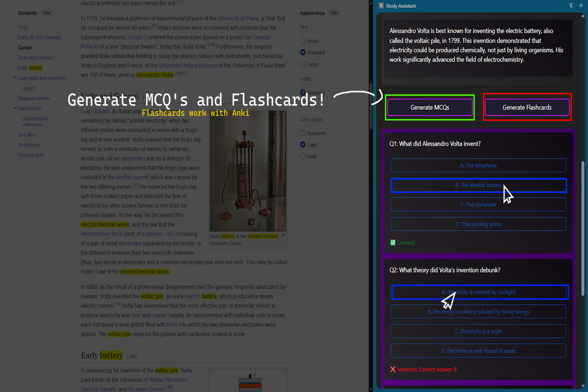Go to References contents entry
This screenshot has height=392, width=588.
point(29,145)
